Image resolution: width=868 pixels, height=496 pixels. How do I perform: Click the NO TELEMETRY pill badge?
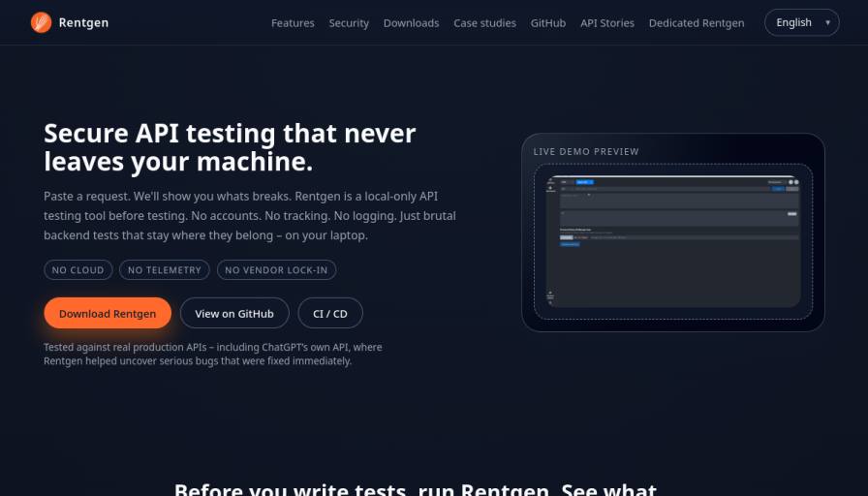[x=165, y=270]
